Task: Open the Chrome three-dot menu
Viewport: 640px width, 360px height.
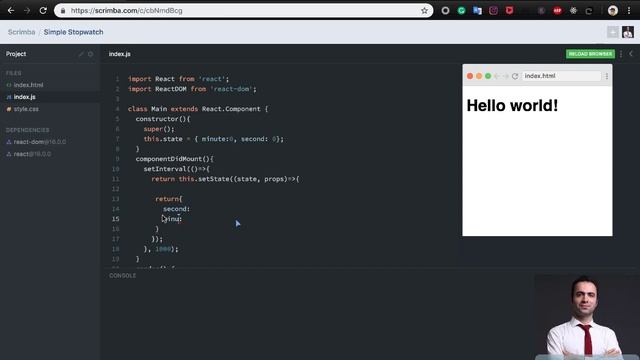Action: 629,11
